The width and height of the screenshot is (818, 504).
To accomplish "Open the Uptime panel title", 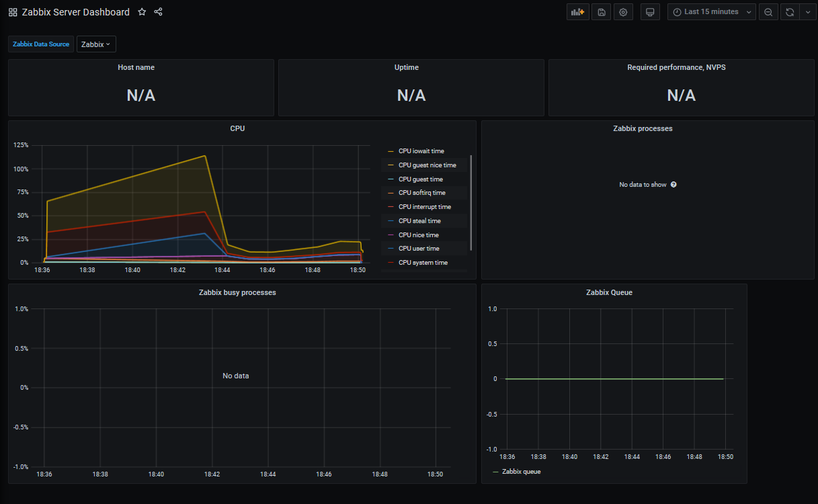I will coord(407,67).
